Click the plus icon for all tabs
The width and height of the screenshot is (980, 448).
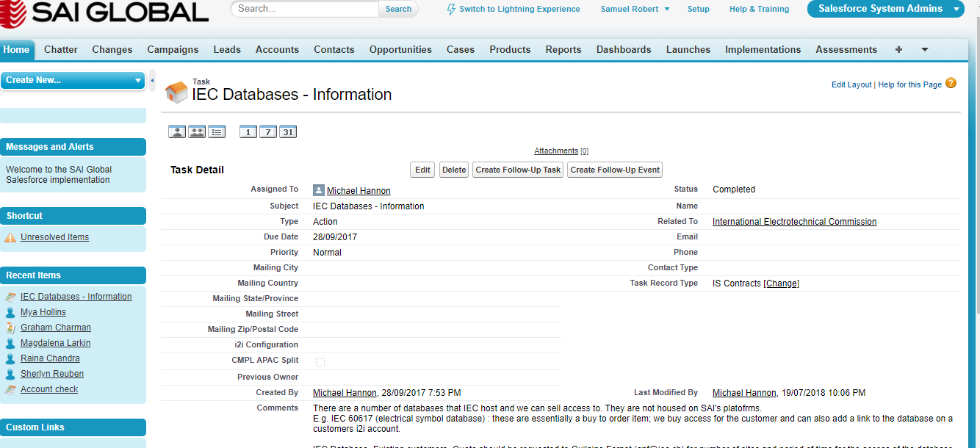tap(898, 49)
